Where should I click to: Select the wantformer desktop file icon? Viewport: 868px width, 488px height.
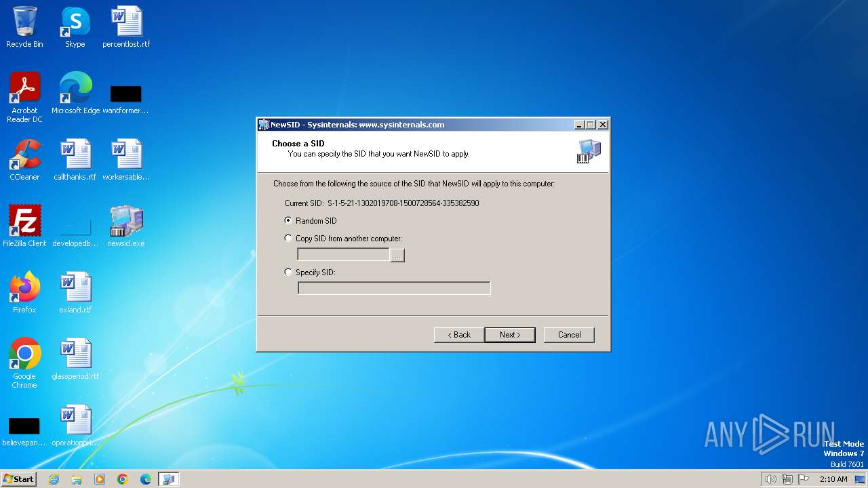pos(126,98)
